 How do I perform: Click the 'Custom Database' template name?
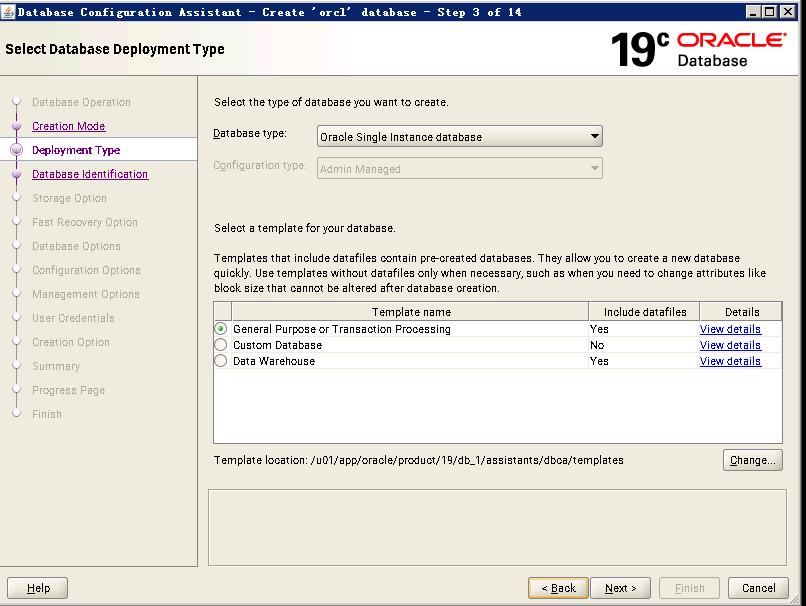click(278, 345)
